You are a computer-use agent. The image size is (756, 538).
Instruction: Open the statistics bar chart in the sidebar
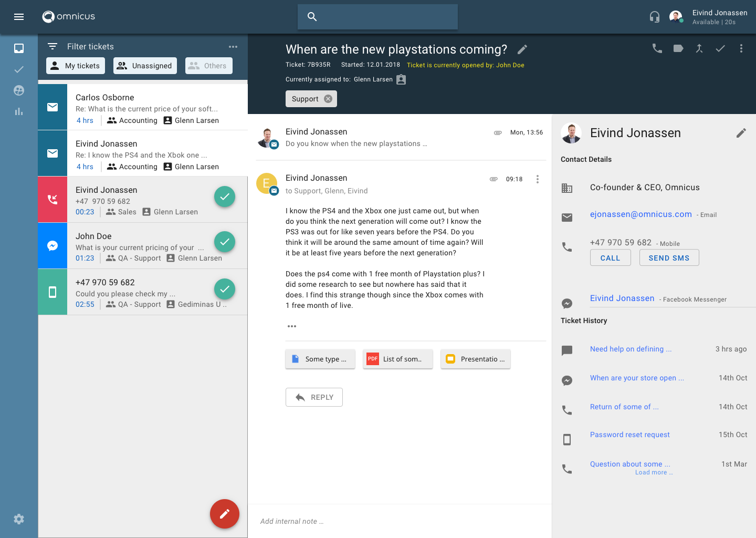pos(19,111)
